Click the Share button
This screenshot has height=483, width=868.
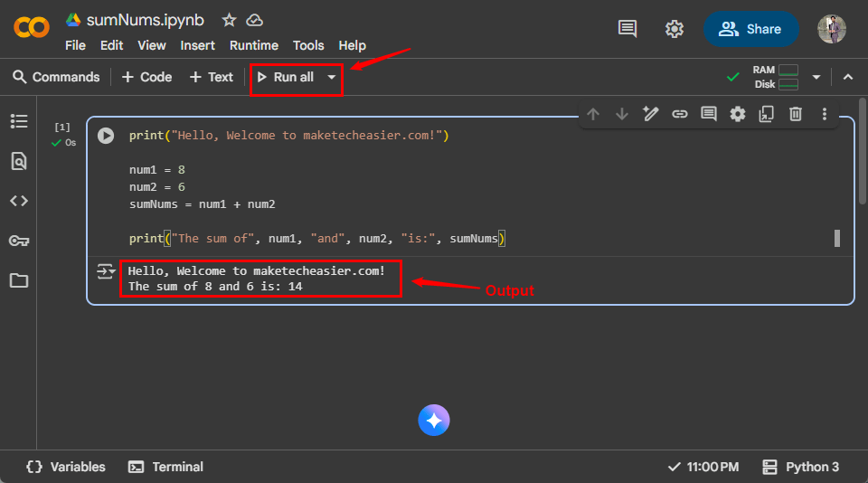click(750, 29)
